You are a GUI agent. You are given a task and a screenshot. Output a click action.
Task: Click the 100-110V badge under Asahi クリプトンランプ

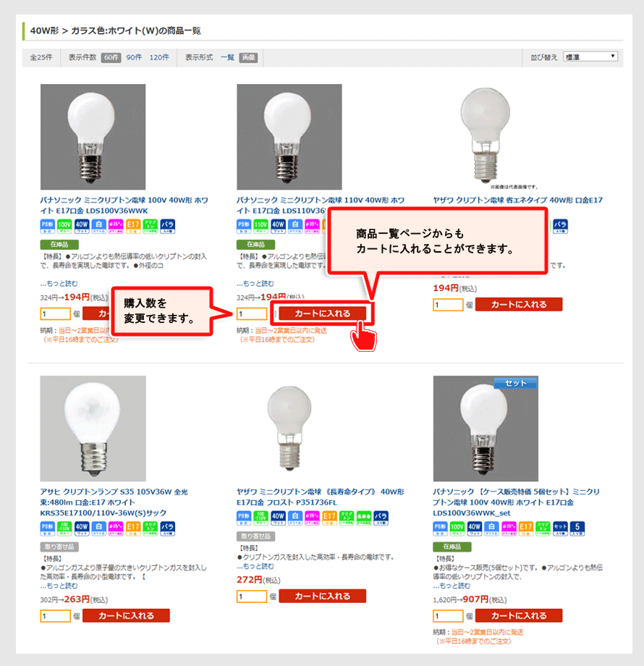point(64,528)
